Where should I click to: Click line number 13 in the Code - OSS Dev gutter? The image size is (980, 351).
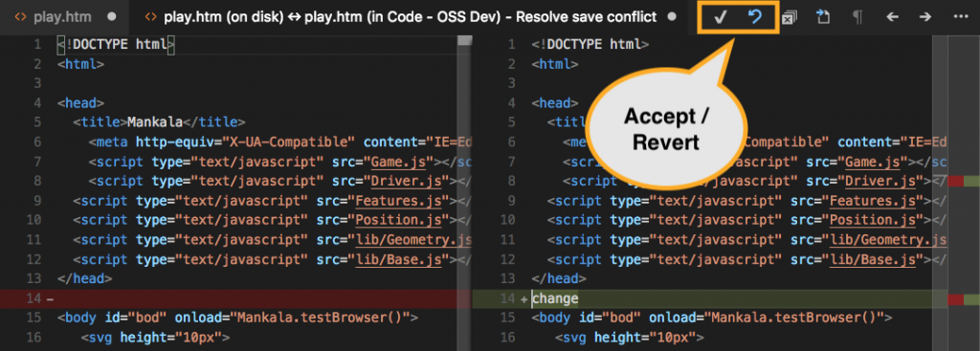click(x=508, y=278)
